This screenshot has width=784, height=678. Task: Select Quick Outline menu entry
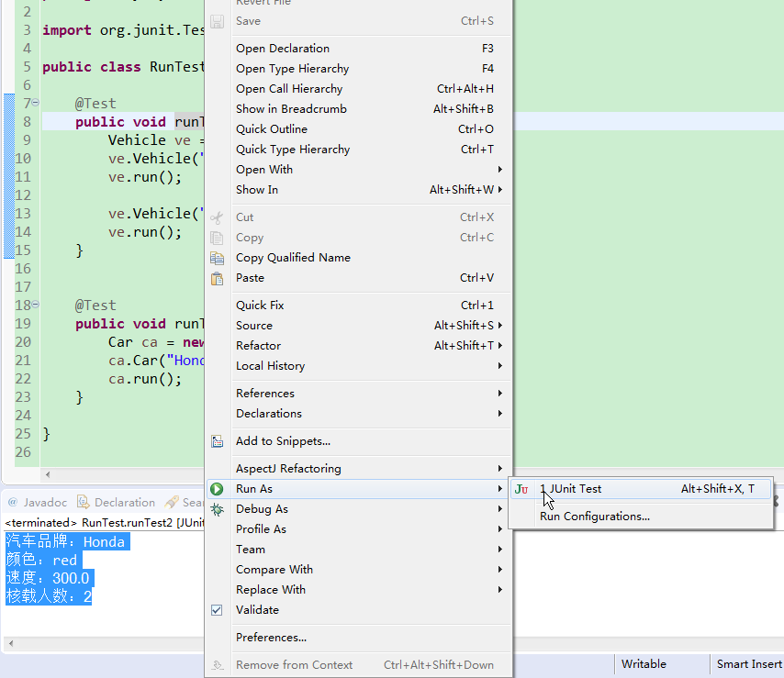[x=359, y=129]
